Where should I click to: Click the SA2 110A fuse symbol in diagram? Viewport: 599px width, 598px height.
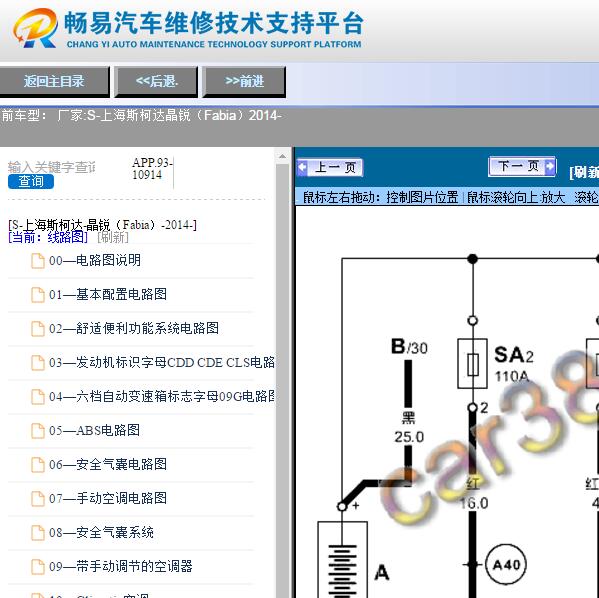pyautogui.click(x=473, y=363)
